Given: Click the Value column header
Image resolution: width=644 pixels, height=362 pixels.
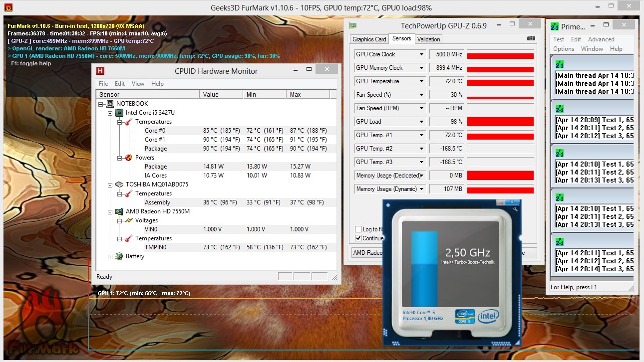Looking at the screenshot, I should (x=222, y=94).
